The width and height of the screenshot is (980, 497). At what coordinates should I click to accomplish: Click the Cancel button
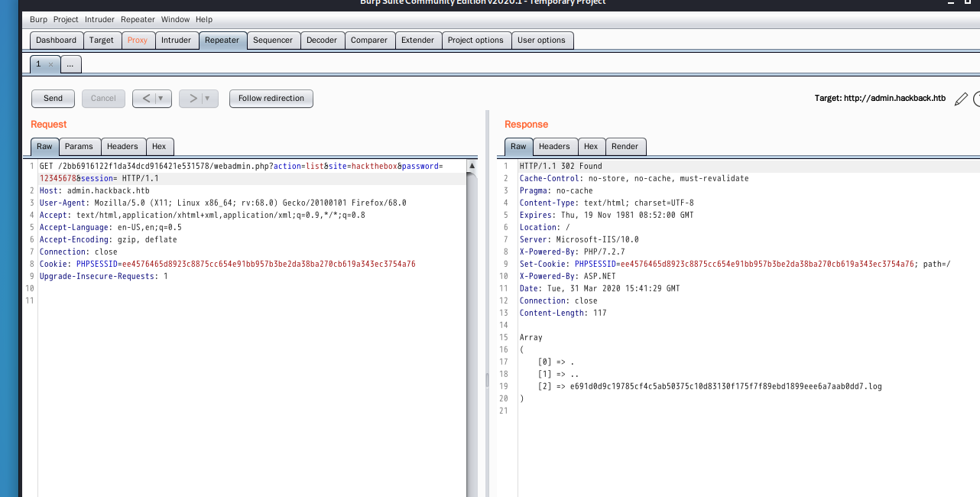[103, 98]
